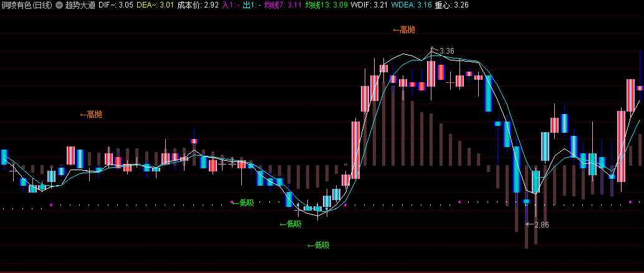Click the 成本价: 2.92 readout
The height and width of the screenshot is (273, 644).
198,6
